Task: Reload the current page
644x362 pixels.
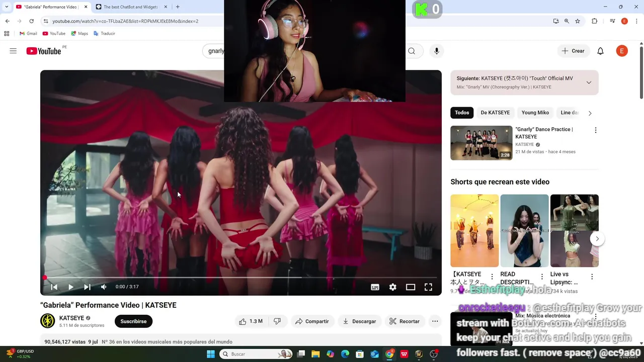Action: tap(31, 21)
